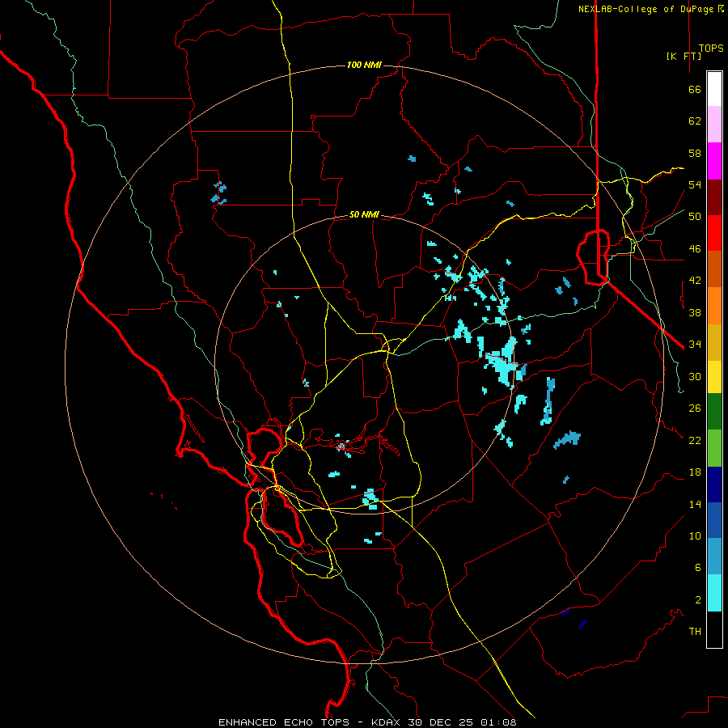Click the '100 NMI' range ring label
Screen dimensions: 728x728
[364, 65]
